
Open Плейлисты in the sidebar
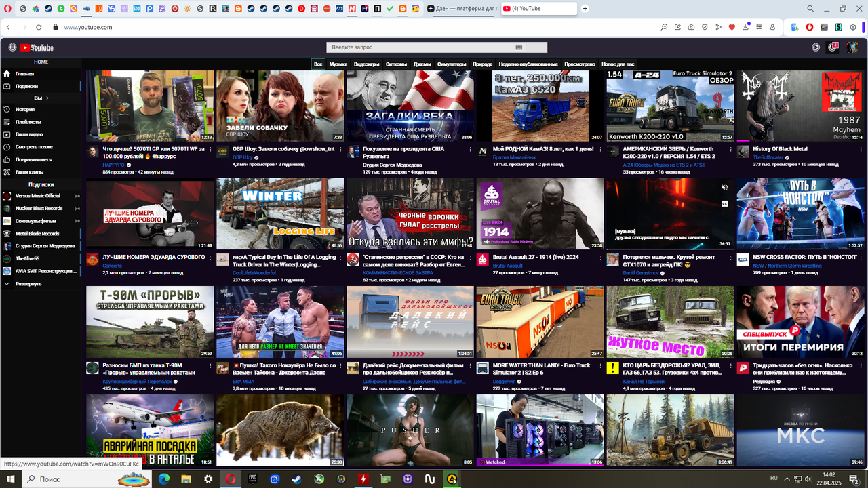point(41,122)
